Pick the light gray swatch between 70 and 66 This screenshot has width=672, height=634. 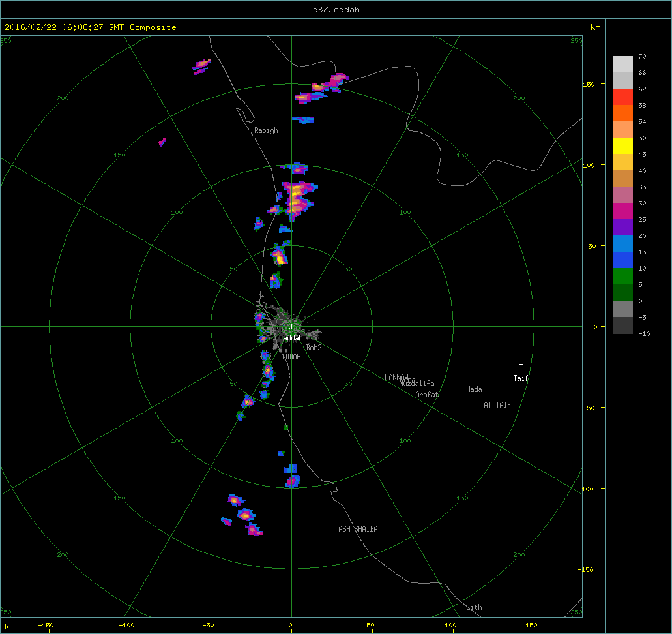[622, 65]
